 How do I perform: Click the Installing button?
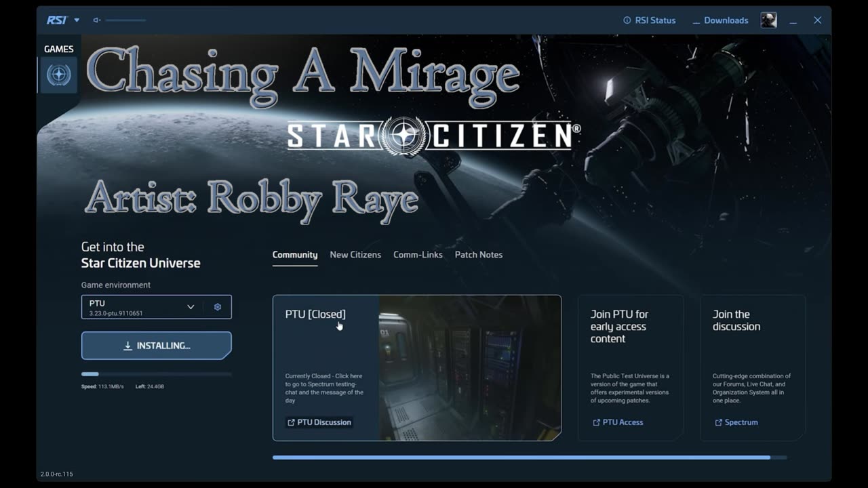coord(157,346)
